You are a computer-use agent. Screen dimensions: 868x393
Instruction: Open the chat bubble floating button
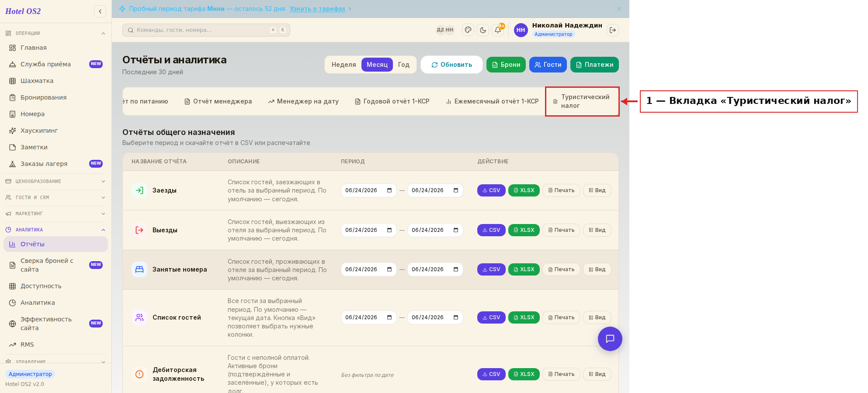pos(610,339)
